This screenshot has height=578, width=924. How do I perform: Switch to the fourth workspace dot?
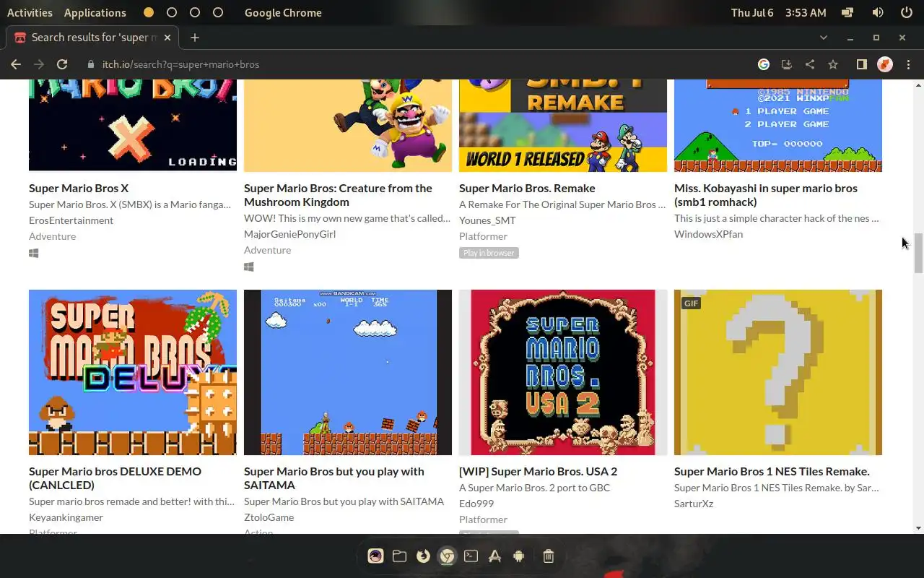coord(218,12)
